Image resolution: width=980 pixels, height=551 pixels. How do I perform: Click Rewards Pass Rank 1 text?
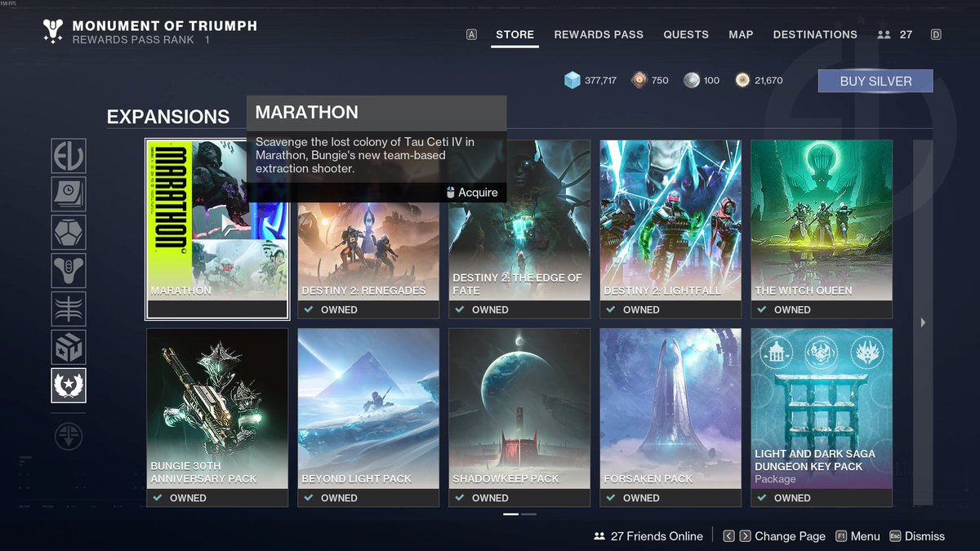point(140,40)
